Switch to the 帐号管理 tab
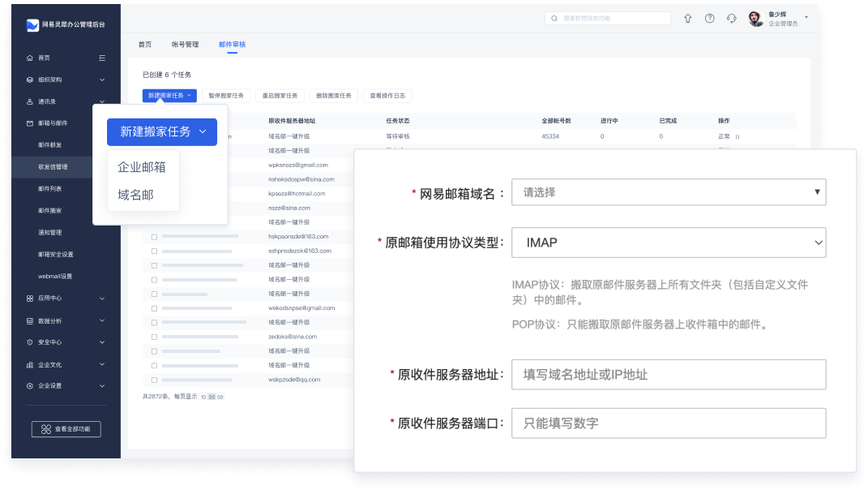Screen dimensions: 868x490 coord(185,45)
